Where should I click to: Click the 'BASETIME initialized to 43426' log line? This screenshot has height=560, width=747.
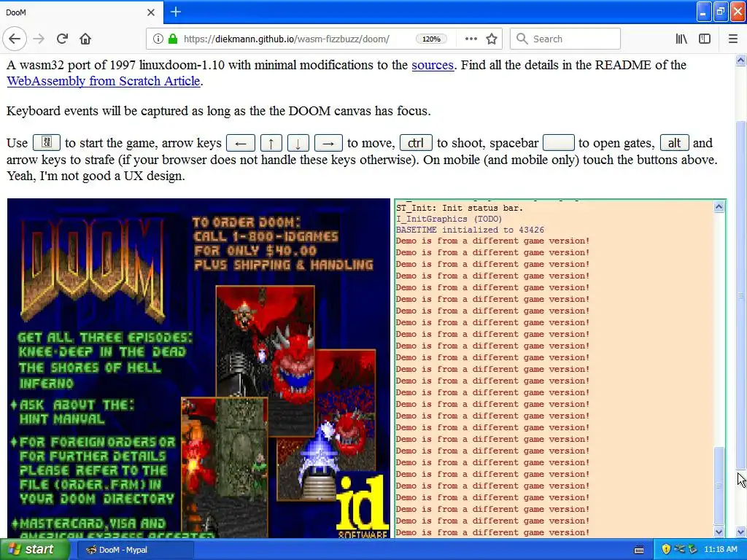[470, 230]
